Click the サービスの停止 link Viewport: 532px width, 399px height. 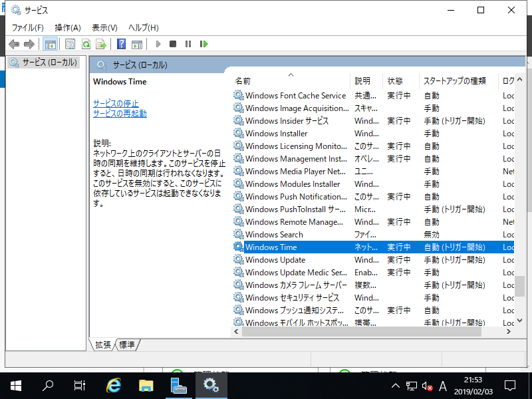(x=116, y=103)
